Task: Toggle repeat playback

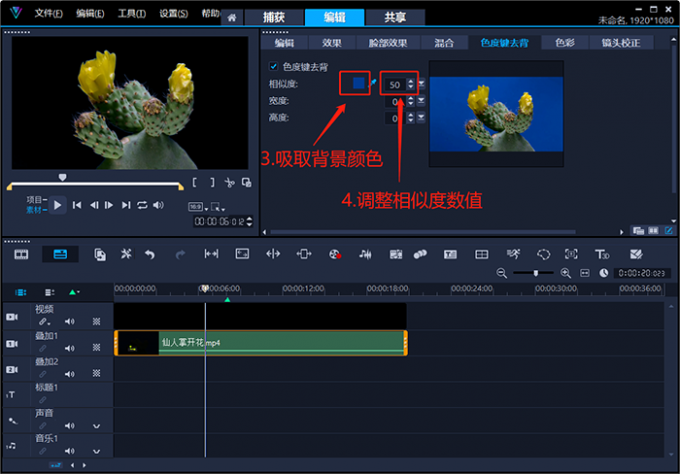Action: point(142,205)
